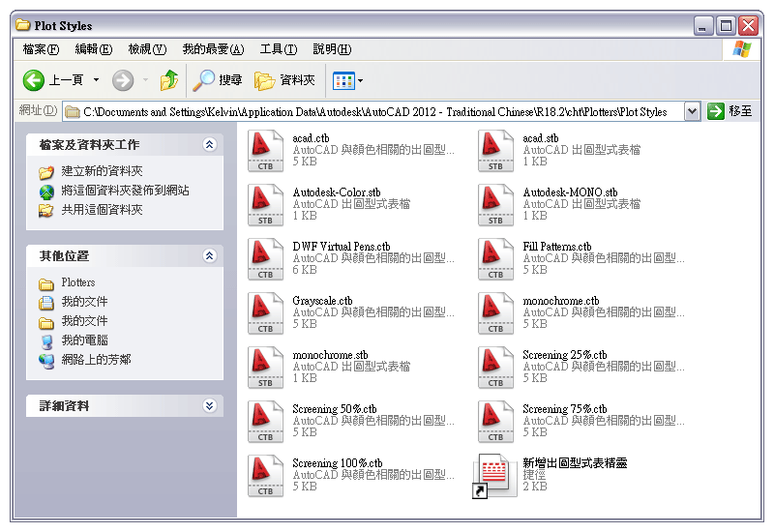Viewport: 774px width, 532px height.
Task: Click the file name Screening 100%.ctb
Action: coord(337,463)
